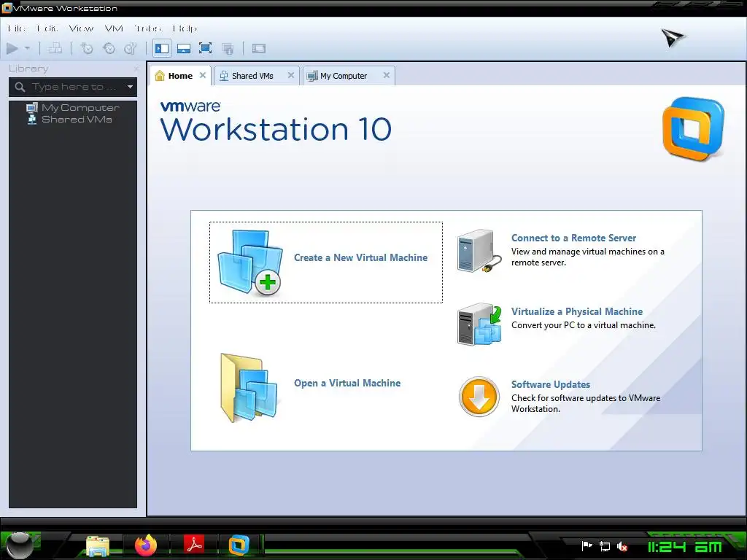Open the Tabs menu
The width and height of the screenshot is (747, 560).
pos(147,28)
